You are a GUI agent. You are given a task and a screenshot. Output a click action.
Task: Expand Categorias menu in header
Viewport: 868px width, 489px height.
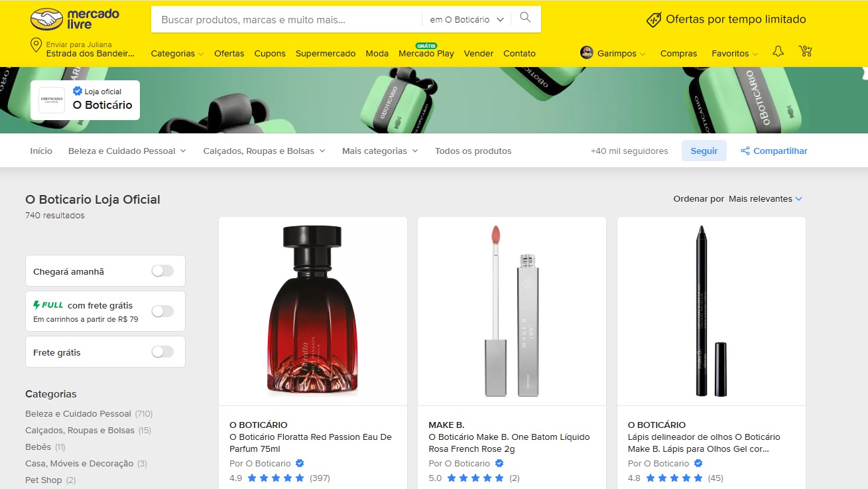[177, 53]
